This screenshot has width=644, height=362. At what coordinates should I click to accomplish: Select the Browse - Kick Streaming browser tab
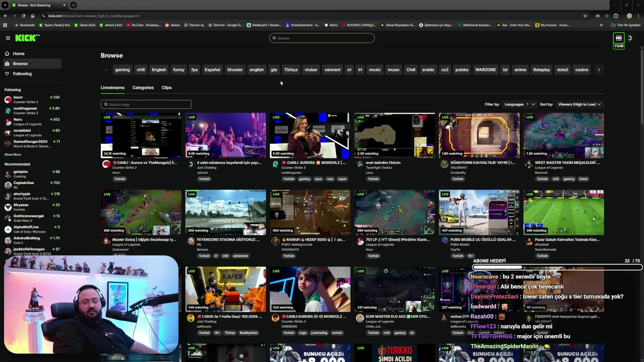[39, 5]
